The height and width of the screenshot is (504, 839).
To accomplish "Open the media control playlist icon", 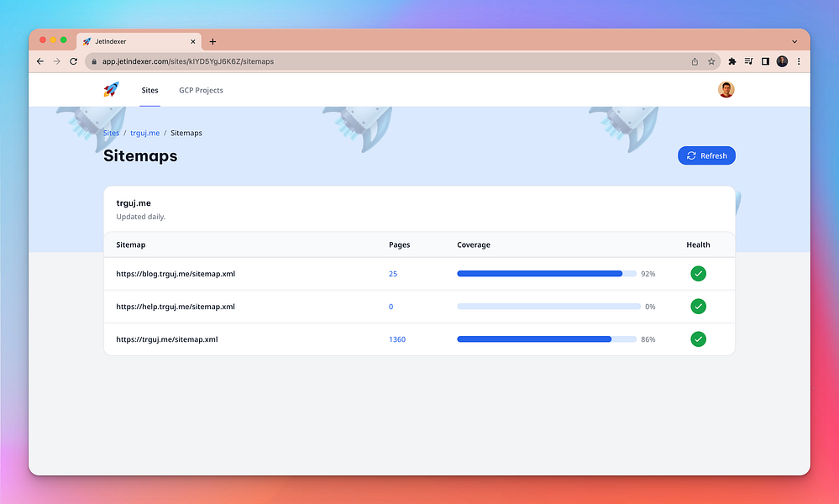I will point(748,61).
